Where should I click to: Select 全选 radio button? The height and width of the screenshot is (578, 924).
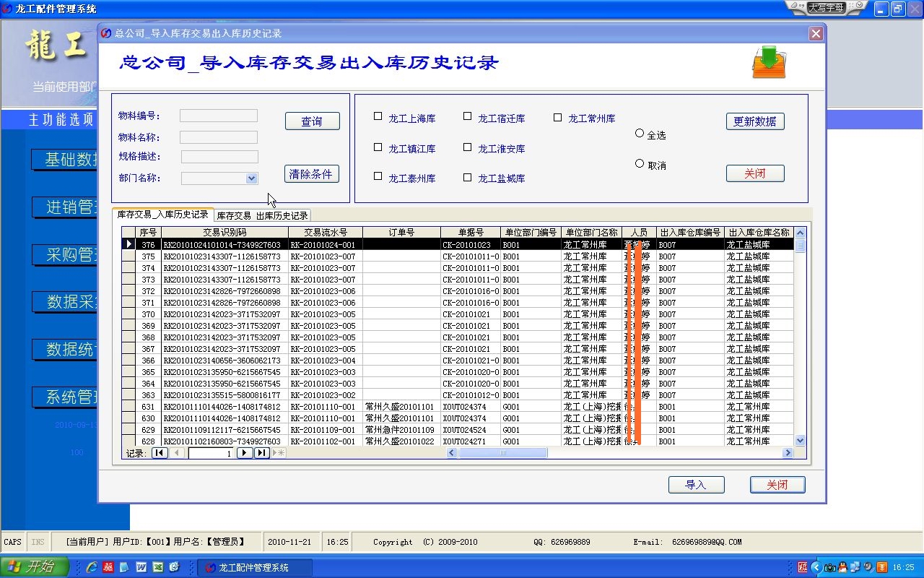tap(640, 133)
